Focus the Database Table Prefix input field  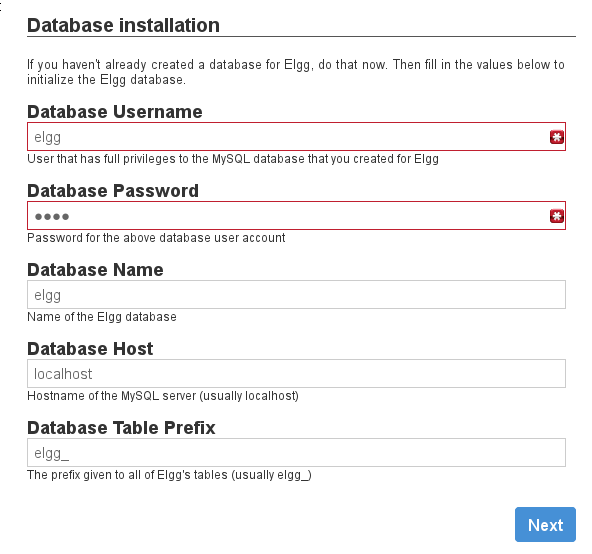click(296, 452)
